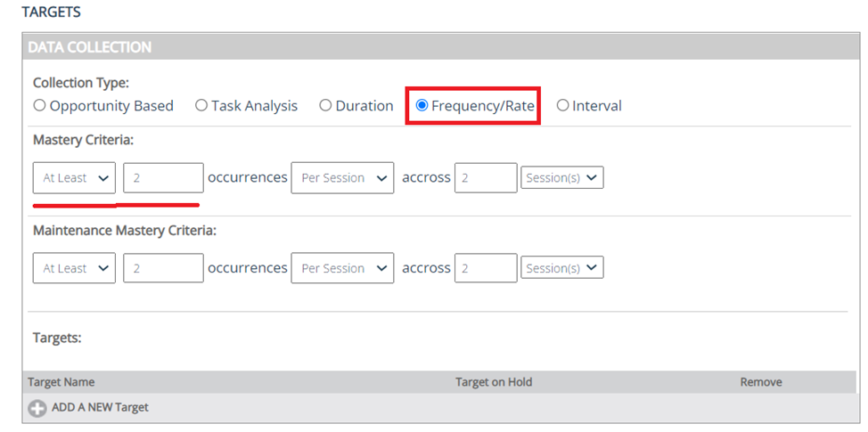This screenshot has width=868, height=432.
Task: Click the Mastery Criteria occurrences number field
Action: (163, 178)
